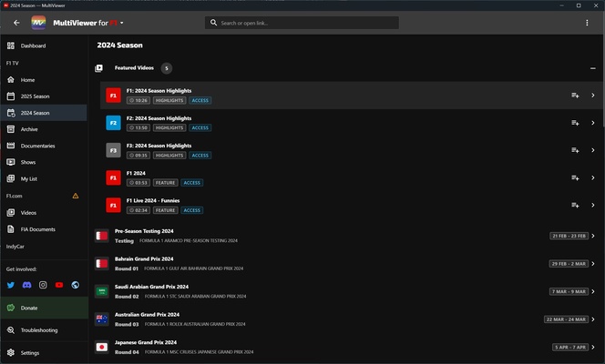Click the Search or open link field
The image size is (605, 364).
[302, 23]
